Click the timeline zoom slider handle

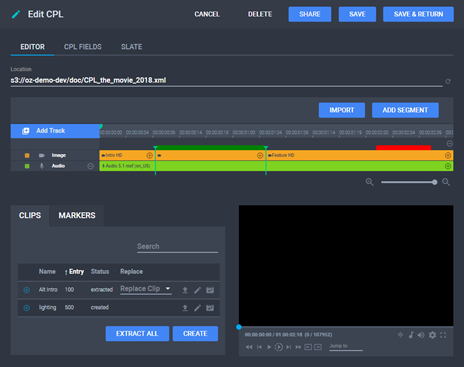pos(434,182)
